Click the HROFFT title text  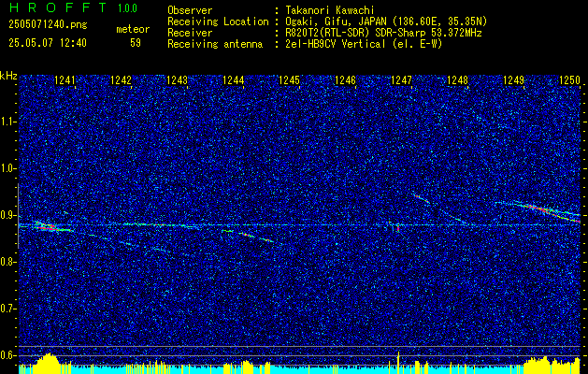[58, 7]
